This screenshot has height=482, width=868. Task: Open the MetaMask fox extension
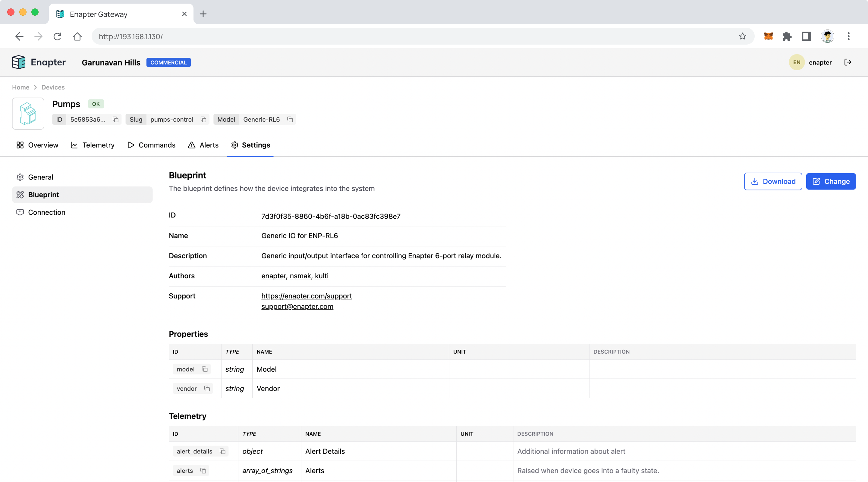click(768, 36)
